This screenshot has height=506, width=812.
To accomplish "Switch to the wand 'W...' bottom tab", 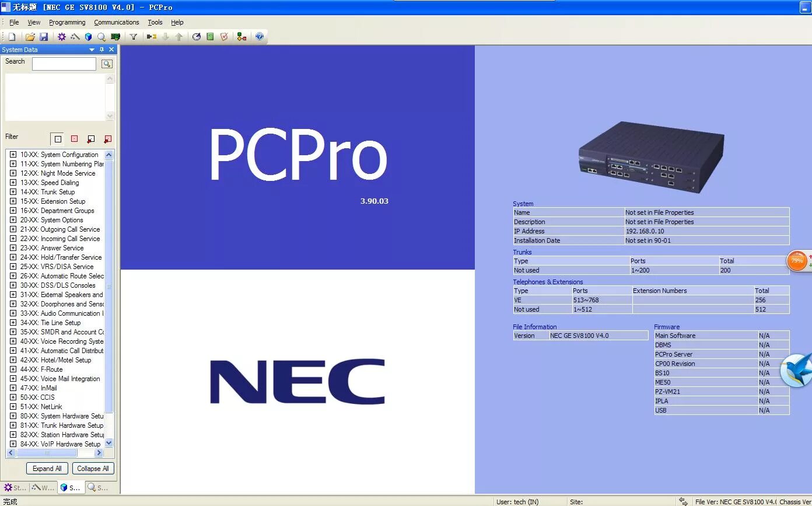I will [43, 487].
